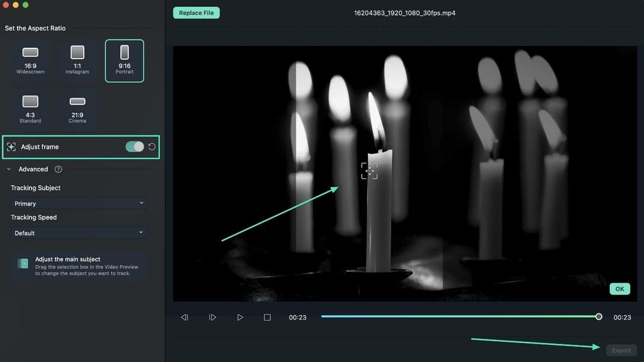Click the Advanced section label

coord(33,169)
